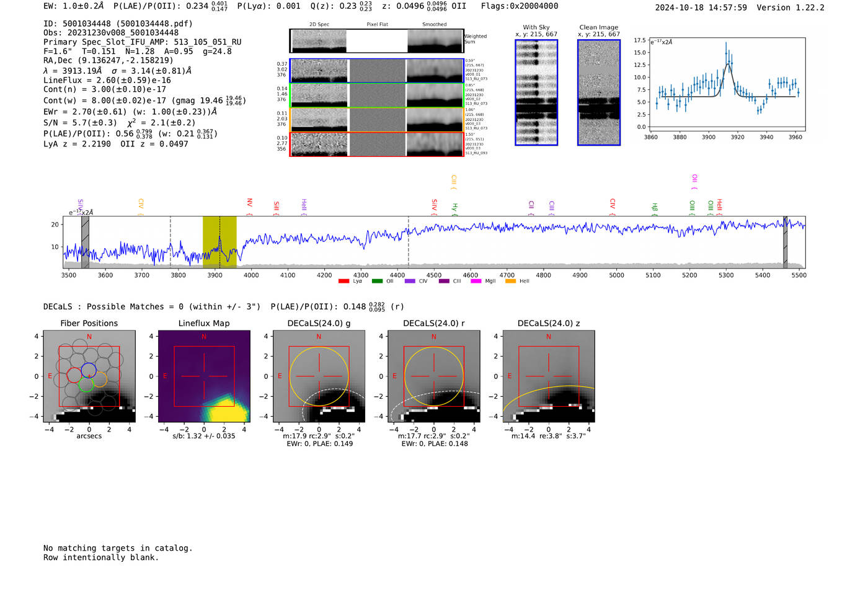The image size is (868, 591).
Task: Open the Fiber Positions image
Action: tap(89, 376)
